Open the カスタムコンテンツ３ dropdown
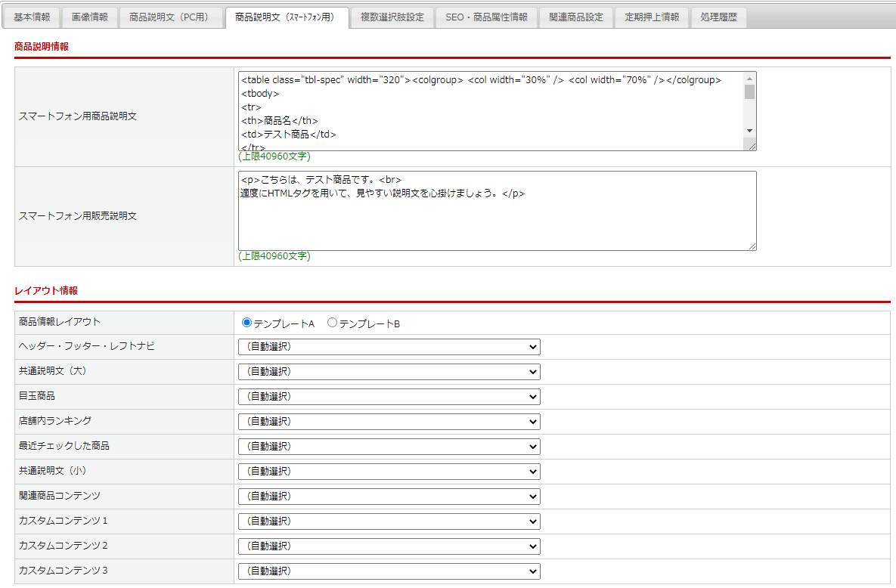Image resolution: width=896 pixels, height=588 pixels. 389,571
